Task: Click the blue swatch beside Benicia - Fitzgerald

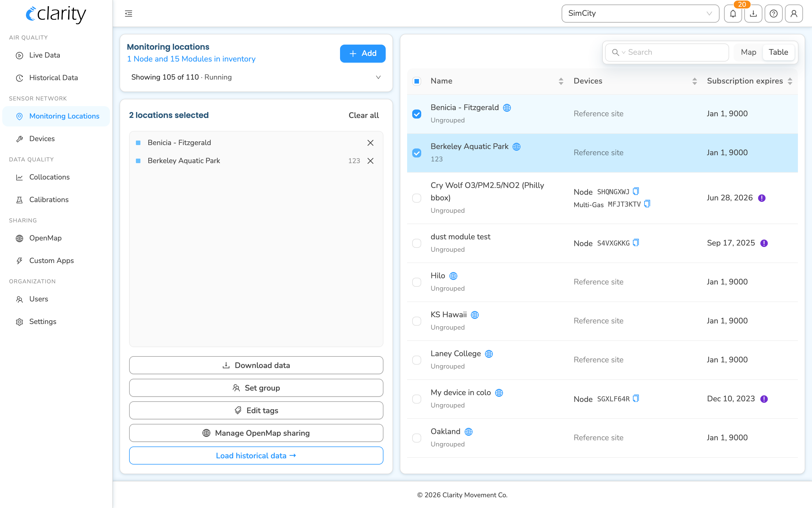Action: click(138, 143)
